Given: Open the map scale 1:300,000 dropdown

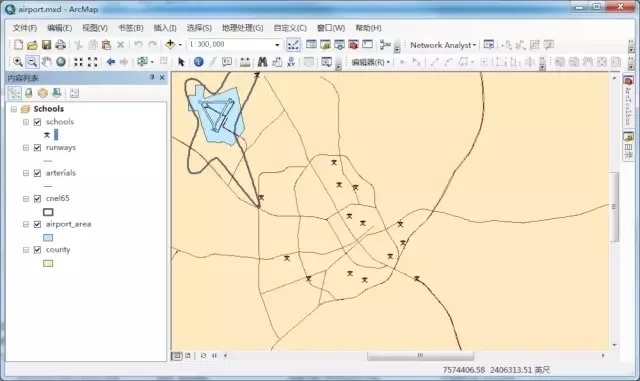Looking at the screenshot, I should coord(277,45).
